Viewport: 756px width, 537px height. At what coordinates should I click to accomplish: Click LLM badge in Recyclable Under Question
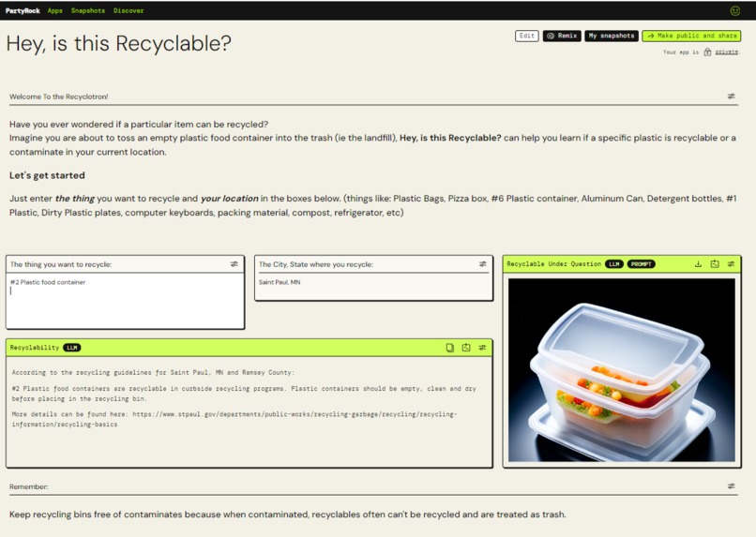click(x=613, y=264)
